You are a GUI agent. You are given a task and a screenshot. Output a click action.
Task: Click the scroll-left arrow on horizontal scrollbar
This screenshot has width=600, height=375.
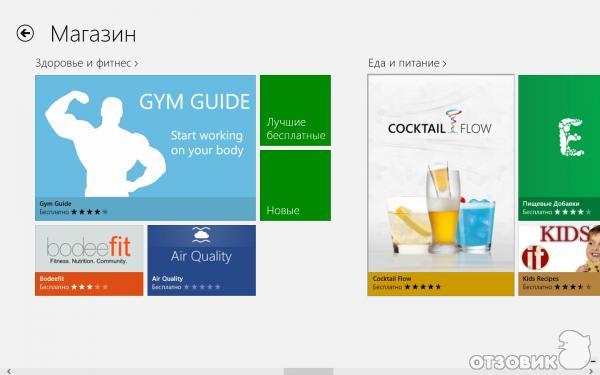coord(8,372)
